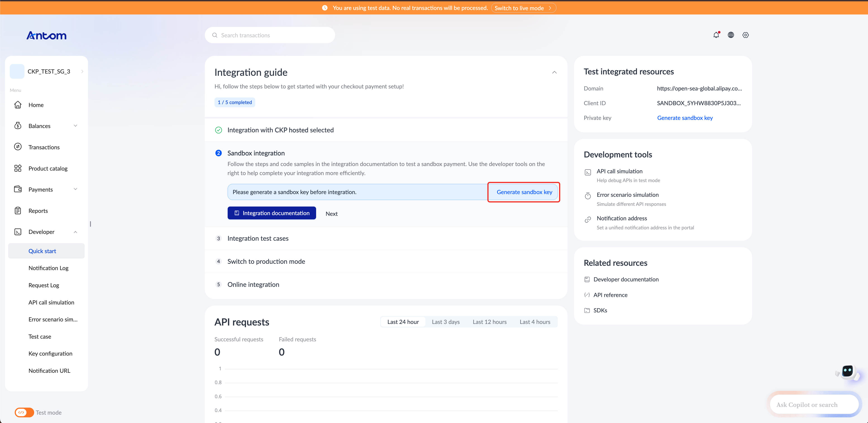Open settings gear icon in header

tap(745, 35)
